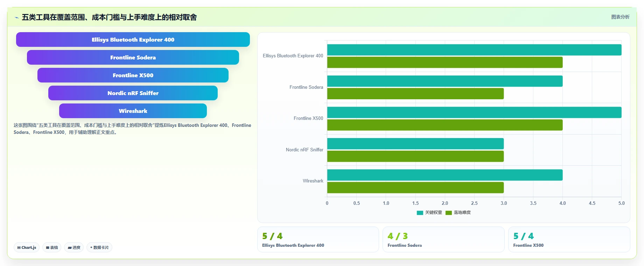
Task: Open the Frontline X500 stat card
Action: pyautogui.click(x=569, y=239)
